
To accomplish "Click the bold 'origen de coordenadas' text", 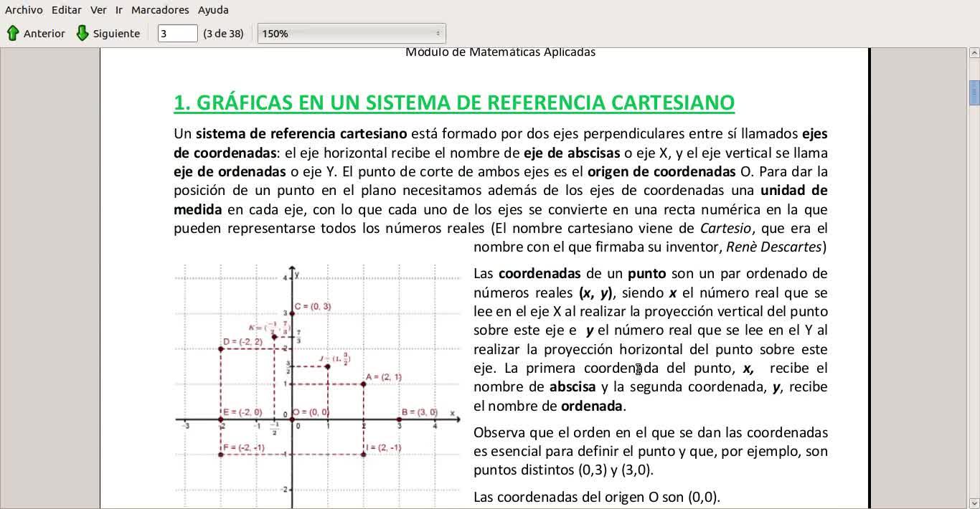I will click(x=661, y=171).
